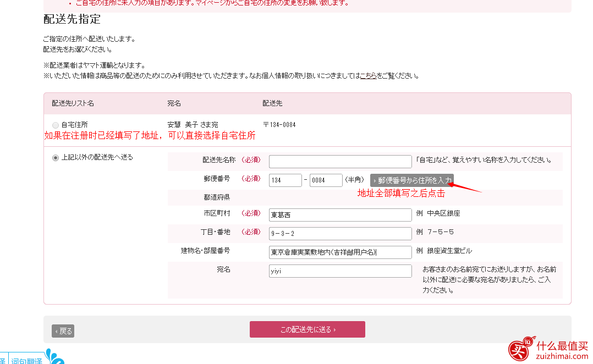Click the 〒134-0084 address text

tap(279, 125)
